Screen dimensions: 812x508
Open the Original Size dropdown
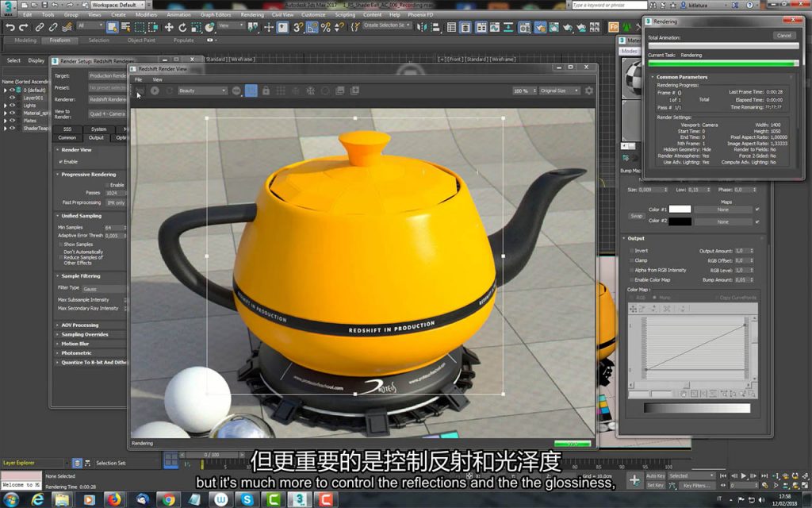[559, 90]
